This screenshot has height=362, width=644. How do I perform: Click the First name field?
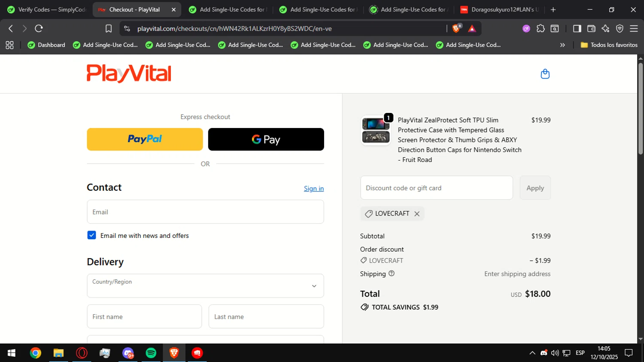[x=144, y=316]
